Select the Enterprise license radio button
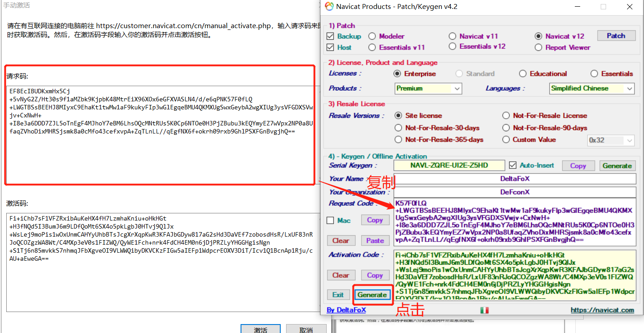 click(x=397, y=74)
